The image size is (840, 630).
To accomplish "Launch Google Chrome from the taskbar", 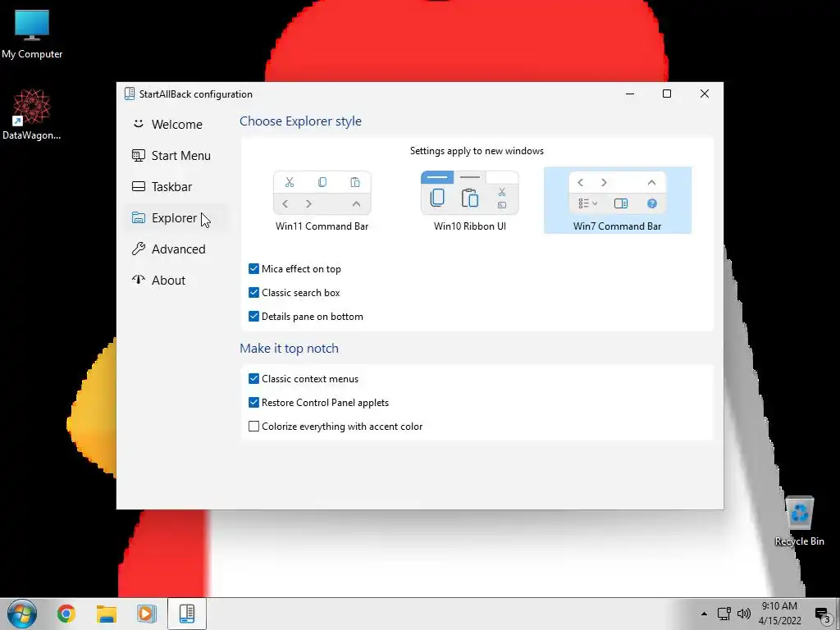I will tap(66, 614).
